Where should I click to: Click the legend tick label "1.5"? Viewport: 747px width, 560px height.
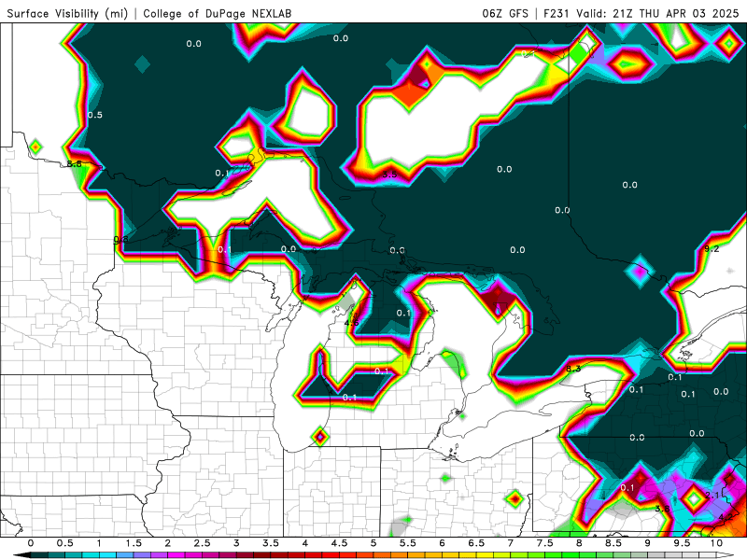134,543
